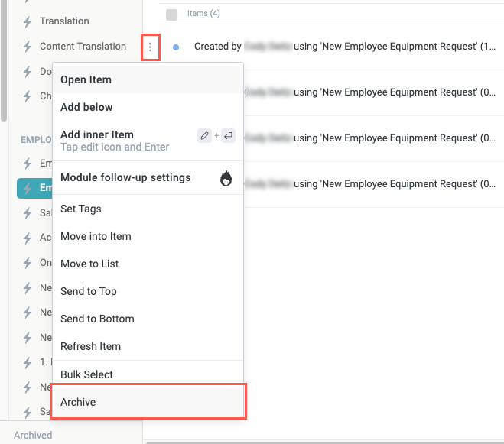The image size is (504, 444).
Task: Click the lightning icon beside Content Translation
Action: [28, 47]
